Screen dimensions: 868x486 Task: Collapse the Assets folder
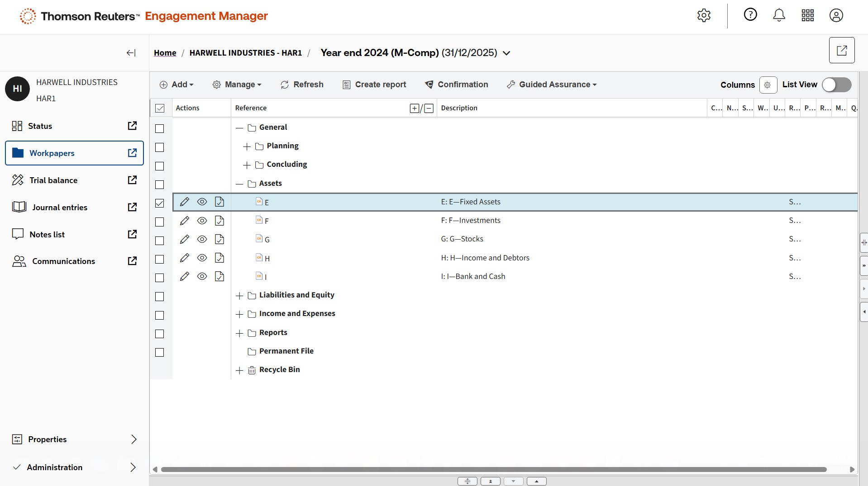[x=239, y=184]
